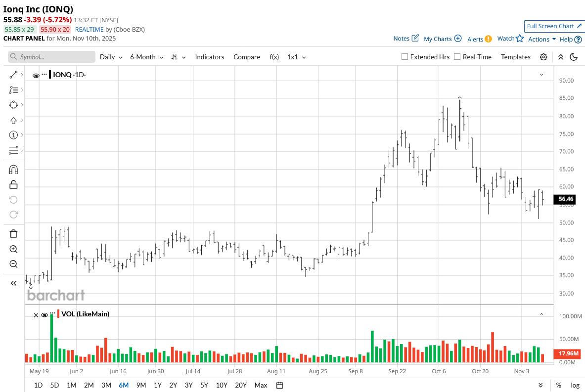Click the Alerts link

coord(475,39)
